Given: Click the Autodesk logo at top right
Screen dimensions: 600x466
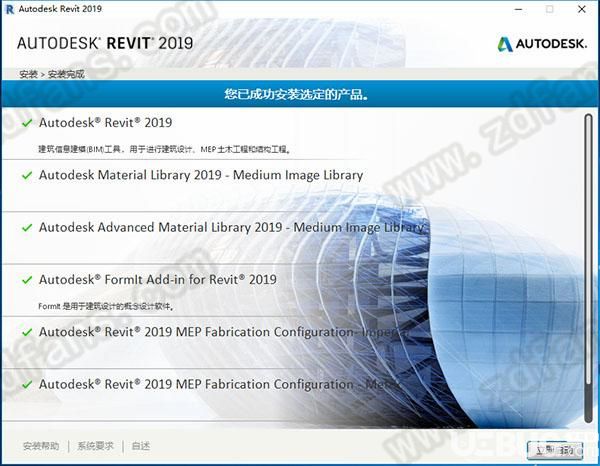Looking at the screenshot, I should [542, 44].
